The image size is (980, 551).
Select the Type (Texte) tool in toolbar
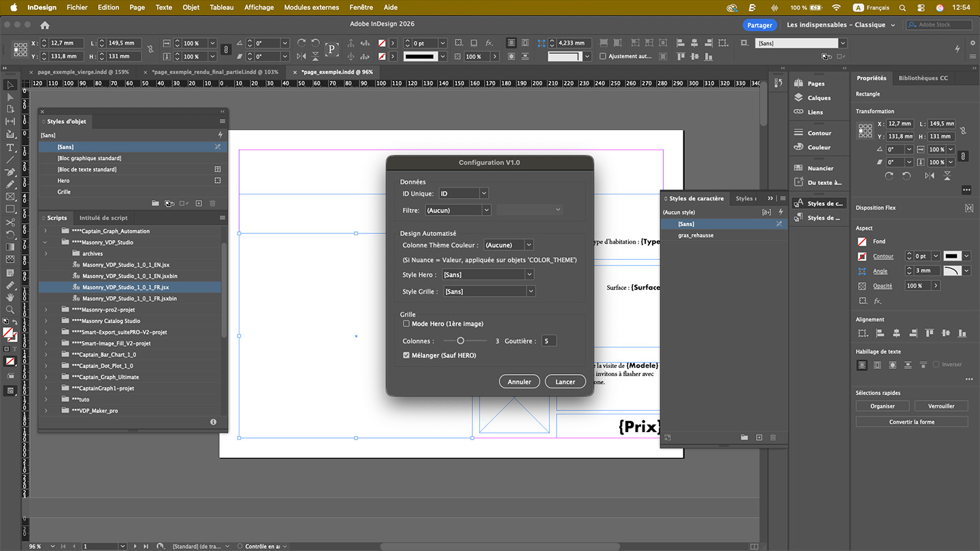pyautogui.click(x=10, y=148)
